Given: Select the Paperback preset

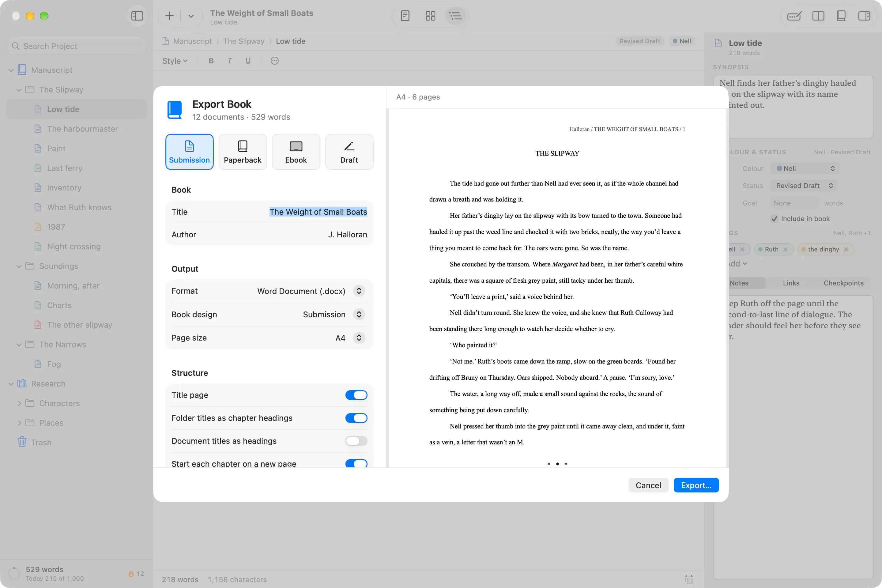Looking at the screenshot, I should (243, 152).
